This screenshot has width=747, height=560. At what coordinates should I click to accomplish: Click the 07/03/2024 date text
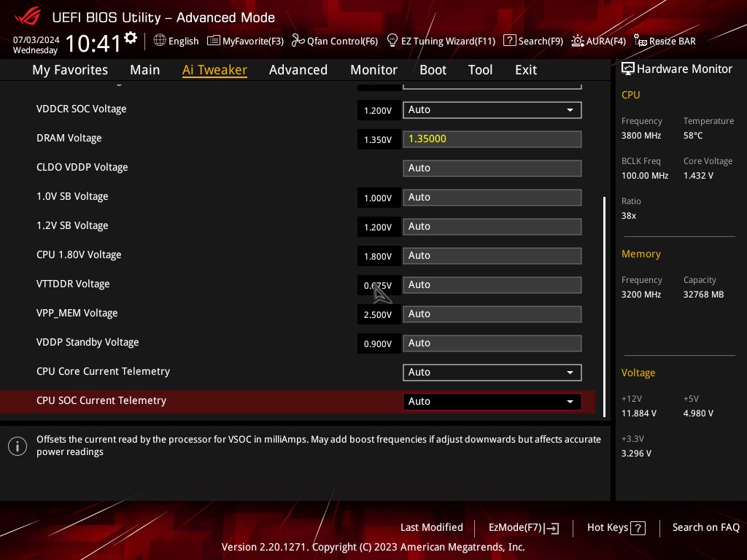coord(36,40)
